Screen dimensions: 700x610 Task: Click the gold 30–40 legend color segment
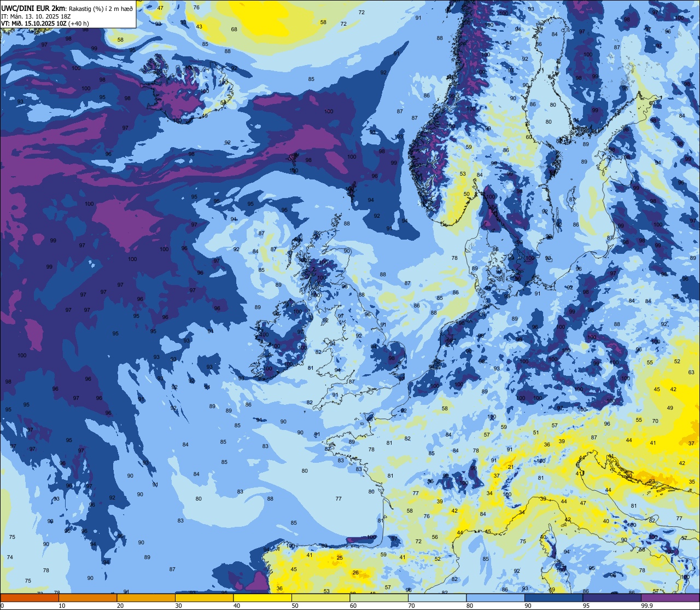204,597
